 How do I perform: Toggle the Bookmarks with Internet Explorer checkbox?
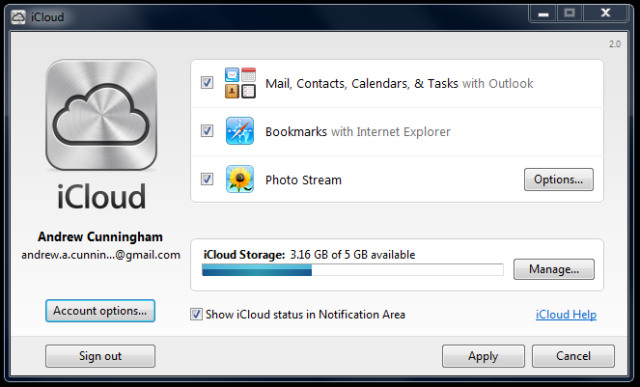[x=207, y=131]
